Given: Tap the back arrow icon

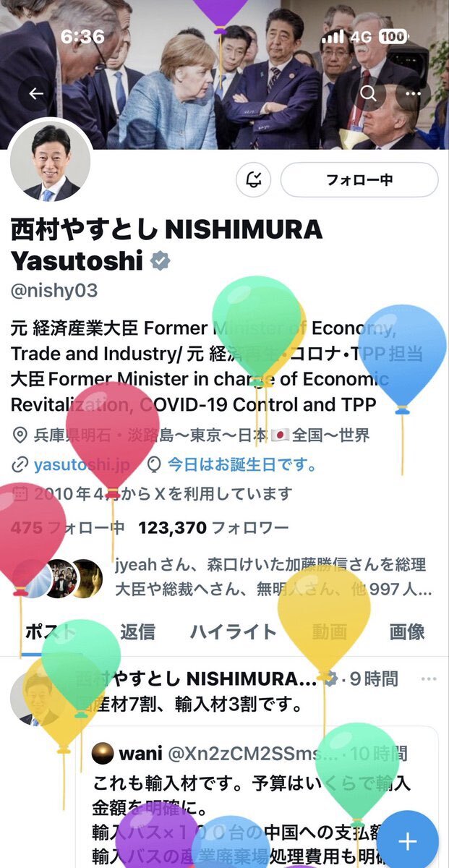Looking at the screenshot, I should coord(36,94).
